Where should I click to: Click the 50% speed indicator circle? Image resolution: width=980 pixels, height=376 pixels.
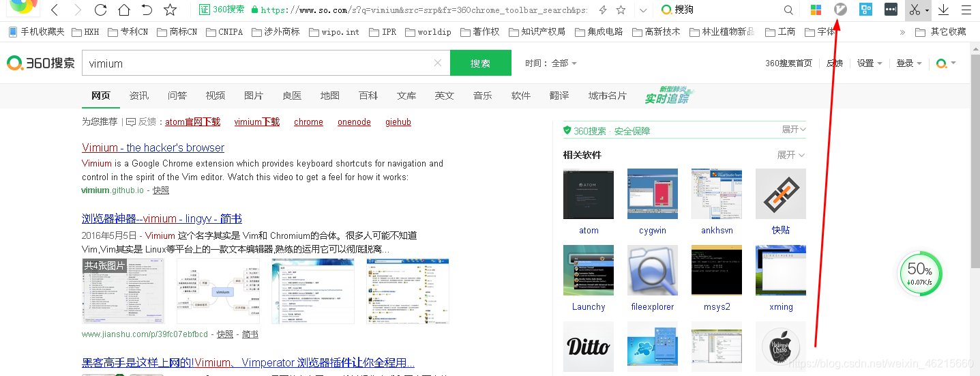pos(920,275)
